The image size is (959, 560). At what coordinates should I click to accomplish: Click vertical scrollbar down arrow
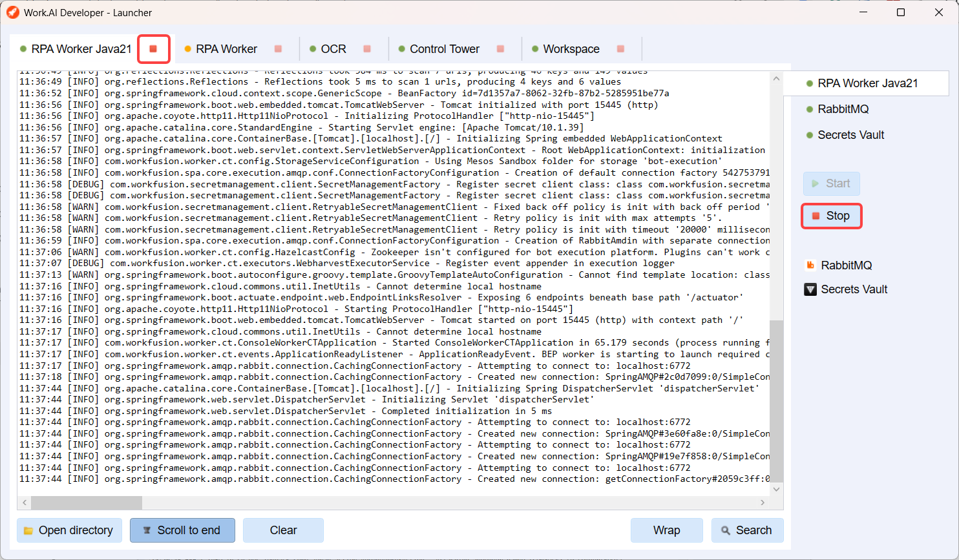pyautogui.click(x=777, y=489)
